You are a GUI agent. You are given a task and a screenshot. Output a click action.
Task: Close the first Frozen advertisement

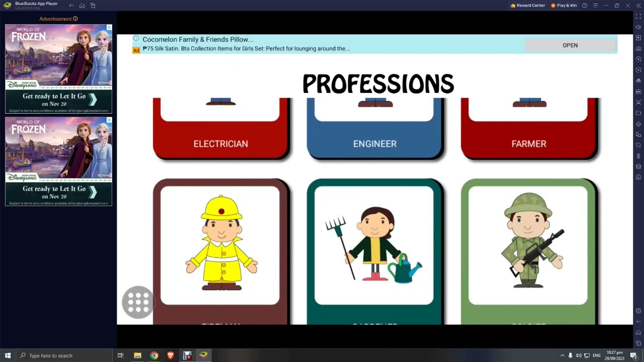tap(109, 28)
